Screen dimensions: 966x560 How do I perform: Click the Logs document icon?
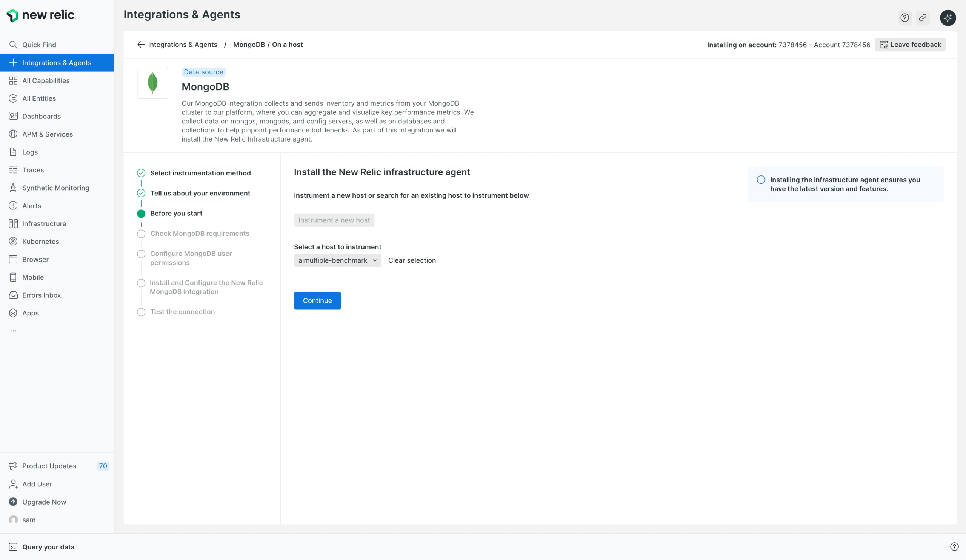point(13,152)
